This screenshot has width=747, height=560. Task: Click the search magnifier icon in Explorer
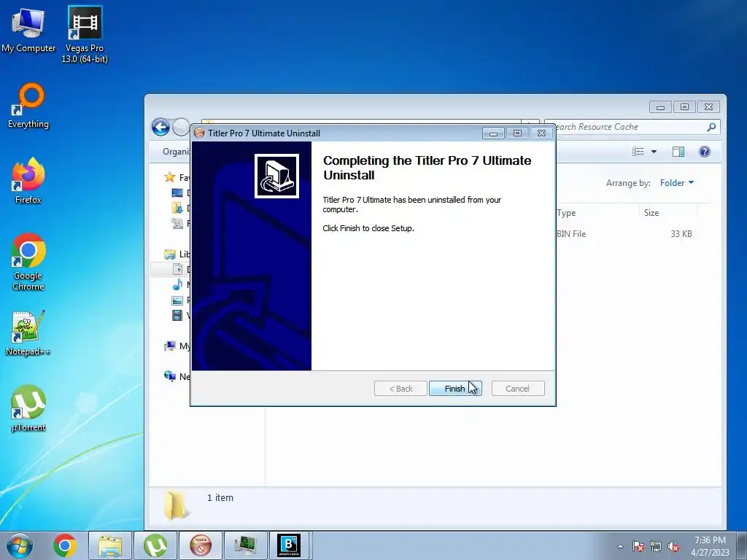pyautogui.click(x=711, y=127)
